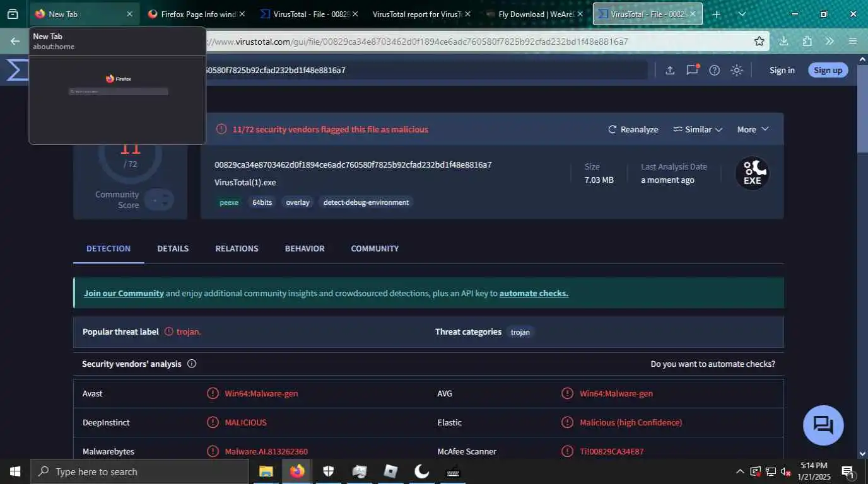Reanalyze the file
Viewport: 868px width, 484px height.
point(633,129)
